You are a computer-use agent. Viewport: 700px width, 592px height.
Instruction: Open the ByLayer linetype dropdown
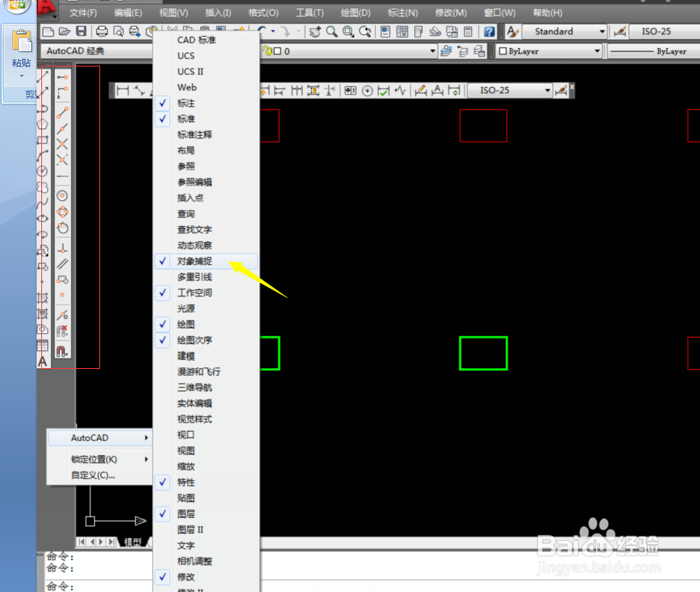tap(653, 51)
